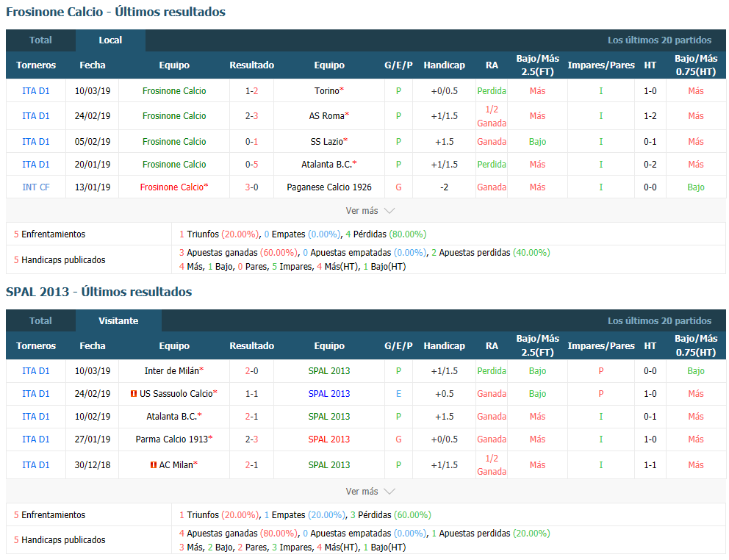Click the date 05/02/19
Viewport: 729px width, 560px height.
(x=93, y=142)
